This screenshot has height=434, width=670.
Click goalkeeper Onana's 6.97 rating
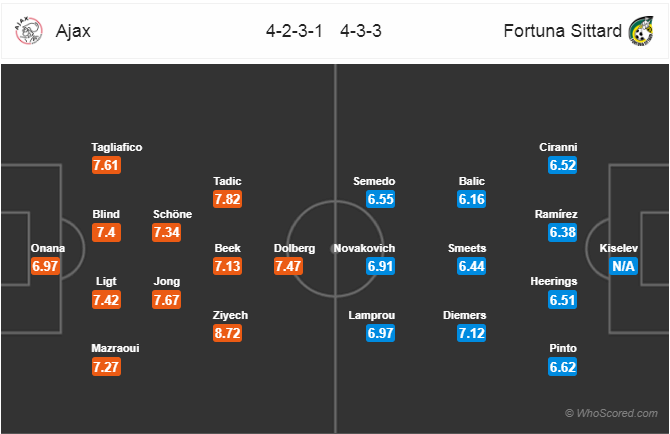pos(47,266)
